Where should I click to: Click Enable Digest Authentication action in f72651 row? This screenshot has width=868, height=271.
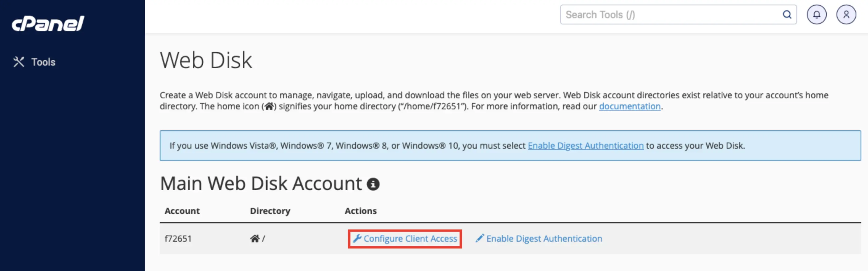click(x=539, y=239)
